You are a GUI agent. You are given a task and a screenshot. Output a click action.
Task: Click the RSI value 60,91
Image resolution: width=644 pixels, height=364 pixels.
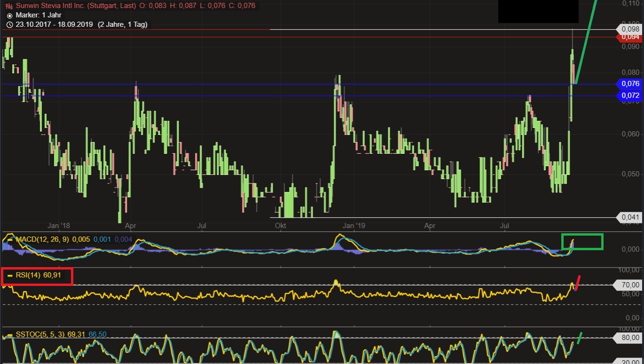point(53,275)
